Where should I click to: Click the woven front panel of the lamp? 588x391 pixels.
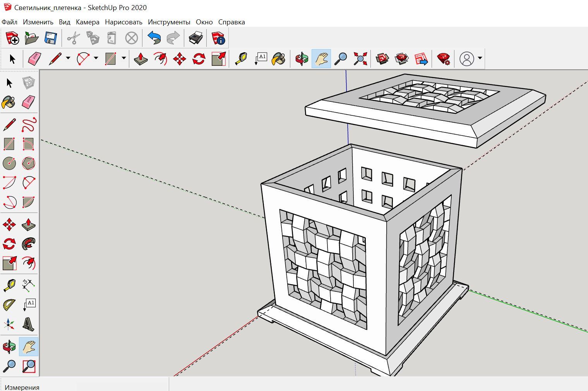pyautogui.click(x=323, y=270)
